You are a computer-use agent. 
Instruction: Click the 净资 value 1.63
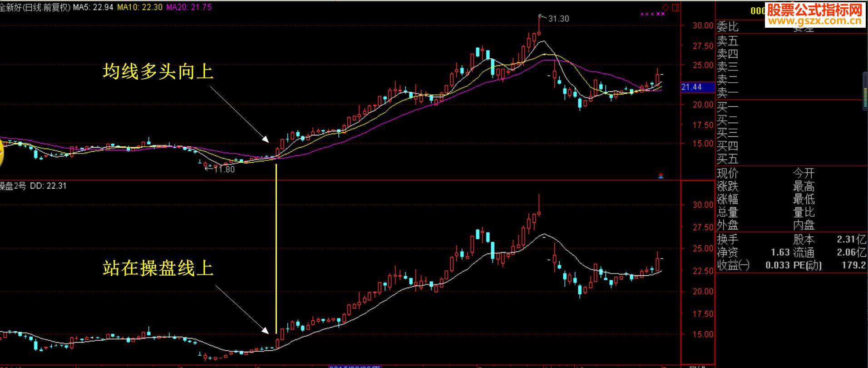pos(780,252)
